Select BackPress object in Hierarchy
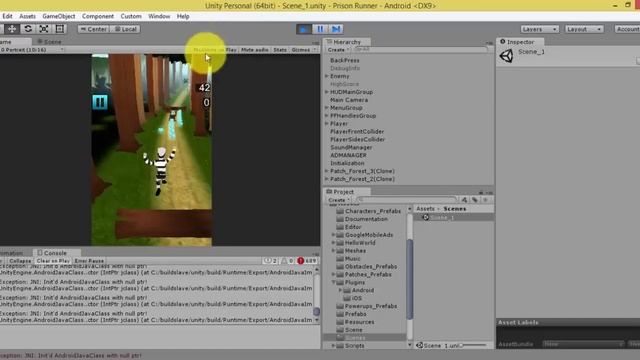The width and height of the screenshot is (640, 360). tap(344, 60)
